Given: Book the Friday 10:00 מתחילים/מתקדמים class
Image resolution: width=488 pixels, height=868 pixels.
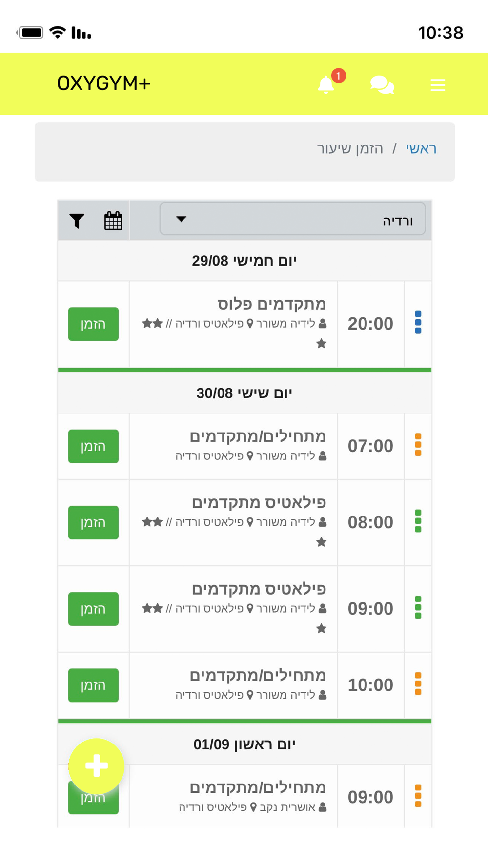Looking at the screenshot, I should [93, 685].
